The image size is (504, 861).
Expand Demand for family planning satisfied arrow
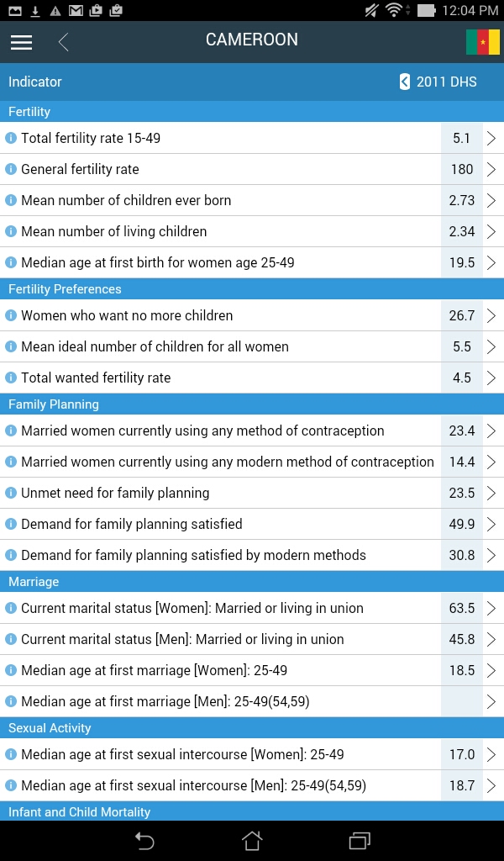(x=491, y=524)
